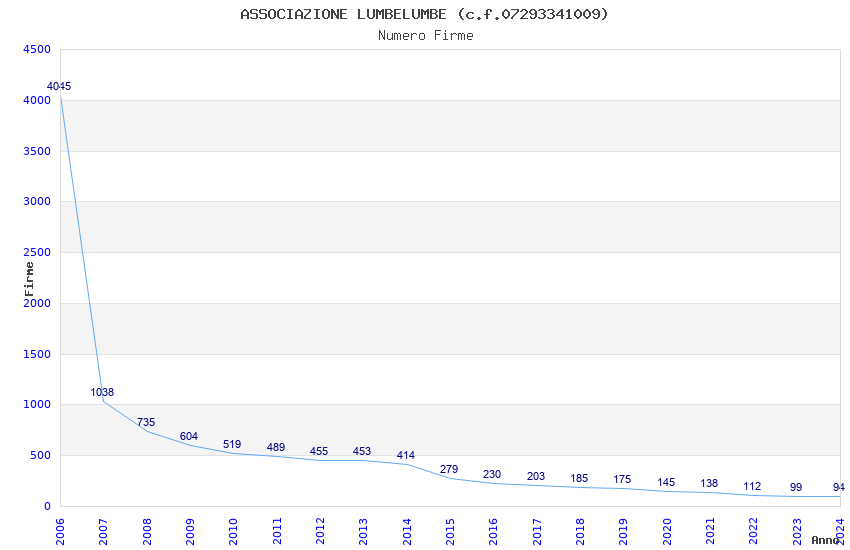The height and width of the screenshot is (550, 850).
Task: Click the data label 185
Action: click(x=579, y=478)
